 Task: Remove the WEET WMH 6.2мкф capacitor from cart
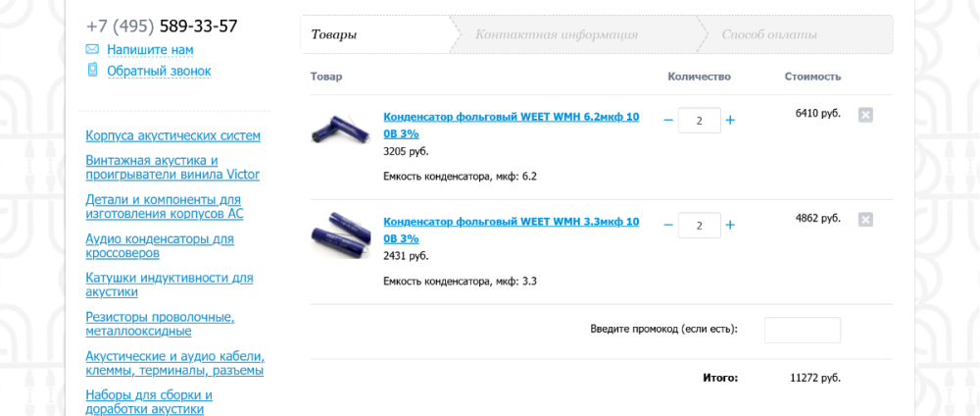point(865,115)
